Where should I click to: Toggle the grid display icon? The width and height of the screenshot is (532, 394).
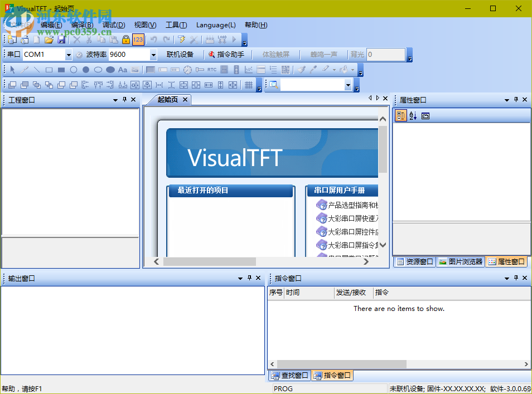pyautogui.click(x=248, y=85)
